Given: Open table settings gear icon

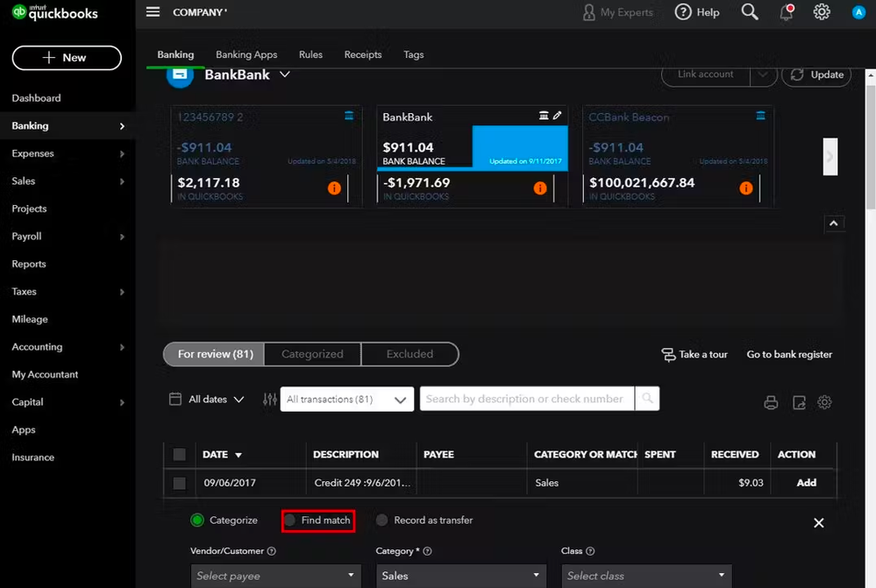Looking at the screenshot, I should [x=824, y=402].
